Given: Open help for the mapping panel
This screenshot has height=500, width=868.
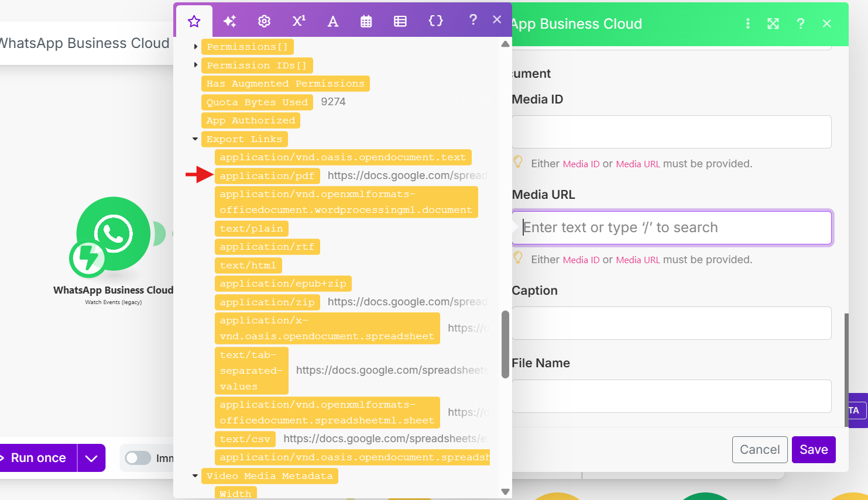Looking at the screenshot, I should click(473, 20).
